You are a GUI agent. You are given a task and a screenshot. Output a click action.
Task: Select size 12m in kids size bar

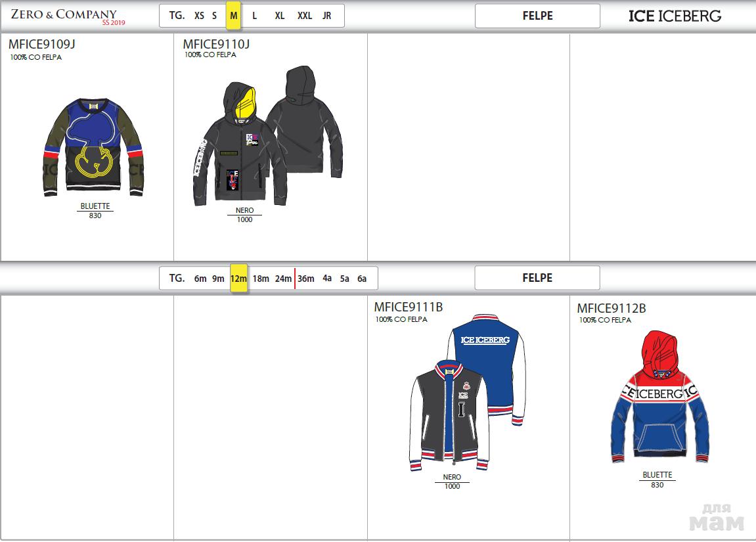pos(238,279)
